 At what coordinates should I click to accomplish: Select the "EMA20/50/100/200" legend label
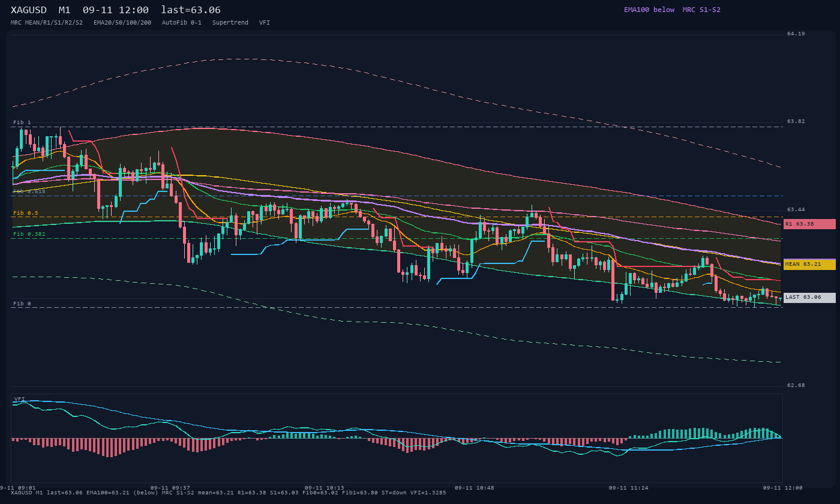[122, 23]
